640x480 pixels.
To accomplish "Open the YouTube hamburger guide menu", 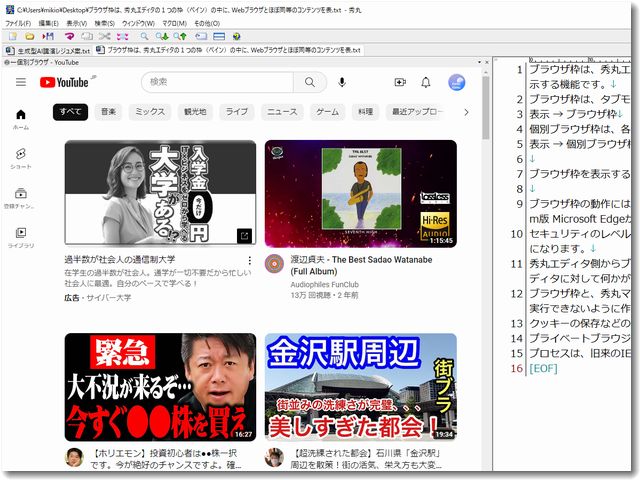I will click(x=21, y=82).
